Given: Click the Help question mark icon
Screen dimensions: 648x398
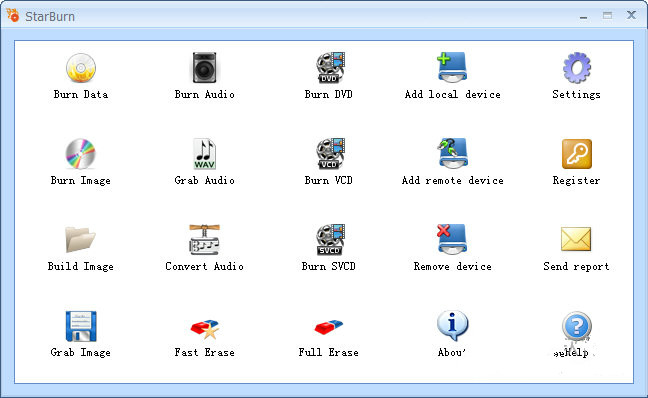Looking at the screenshot, I should click(577, 326).
